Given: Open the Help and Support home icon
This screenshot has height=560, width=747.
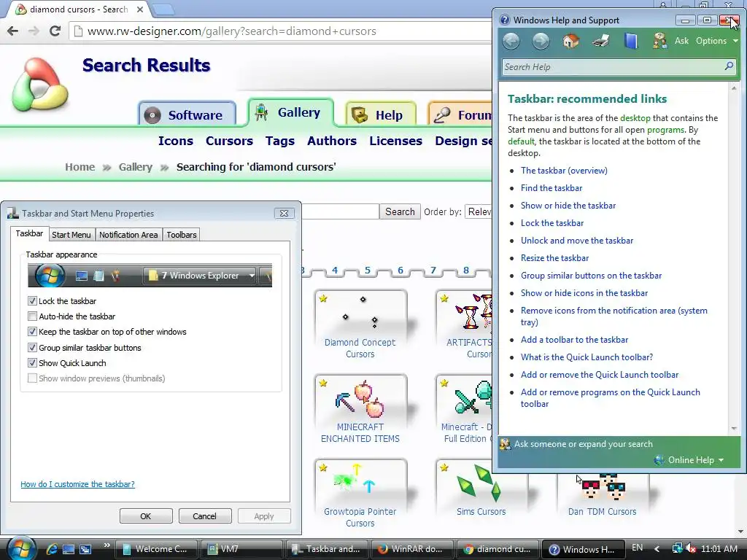Looking at the screenshot, I should (x=570, y=41).
